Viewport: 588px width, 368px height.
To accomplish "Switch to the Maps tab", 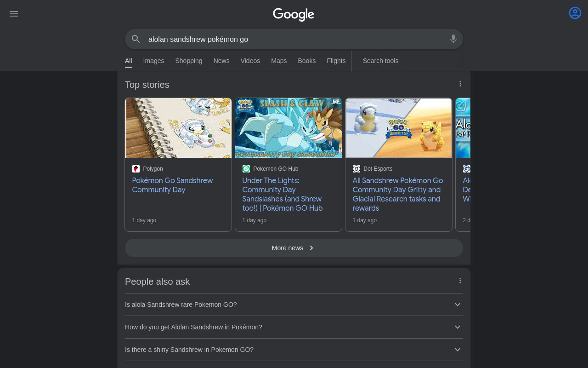I will pyautogui.click(x=279, y=61).
